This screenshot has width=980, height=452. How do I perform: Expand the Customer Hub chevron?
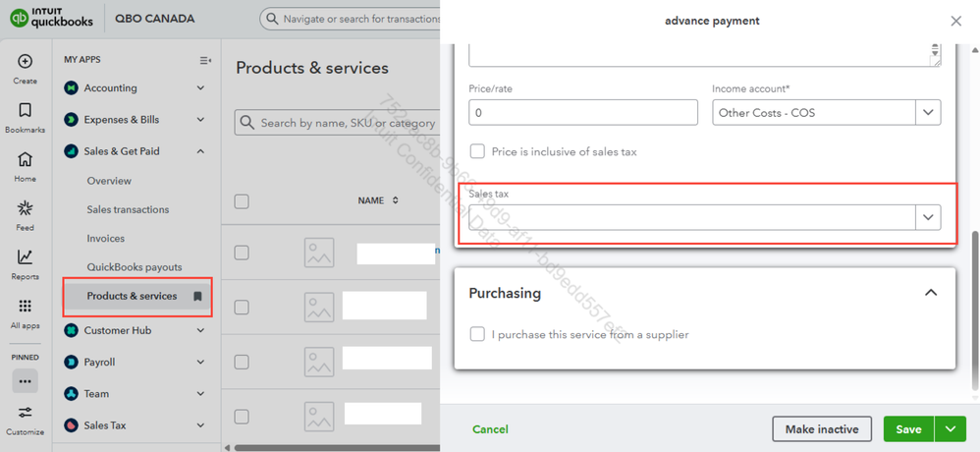[200, 331]
